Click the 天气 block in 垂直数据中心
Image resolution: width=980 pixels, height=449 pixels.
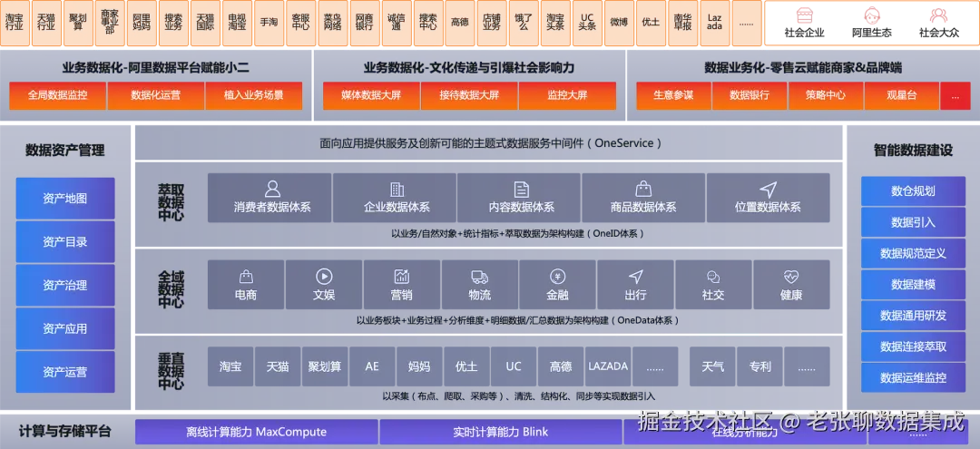[712, 366]
